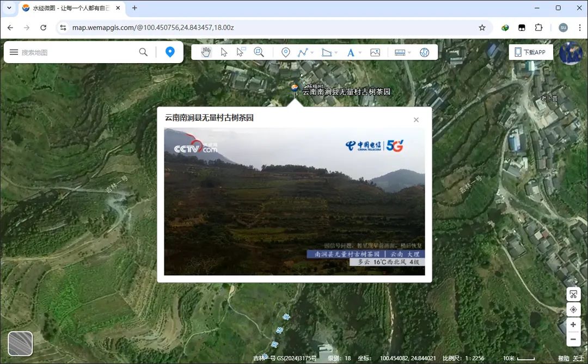
Task: Open the view site information icon
Action: click(x=63, y=27)
